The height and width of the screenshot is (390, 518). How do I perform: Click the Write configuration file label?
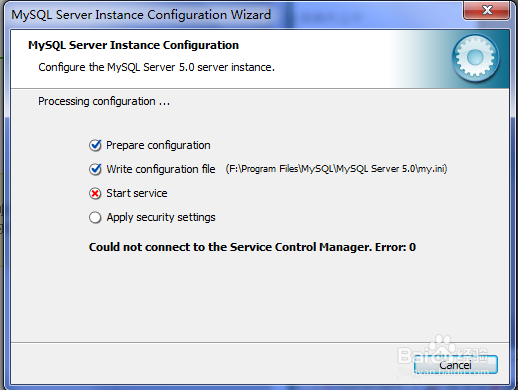pos(161,169)
